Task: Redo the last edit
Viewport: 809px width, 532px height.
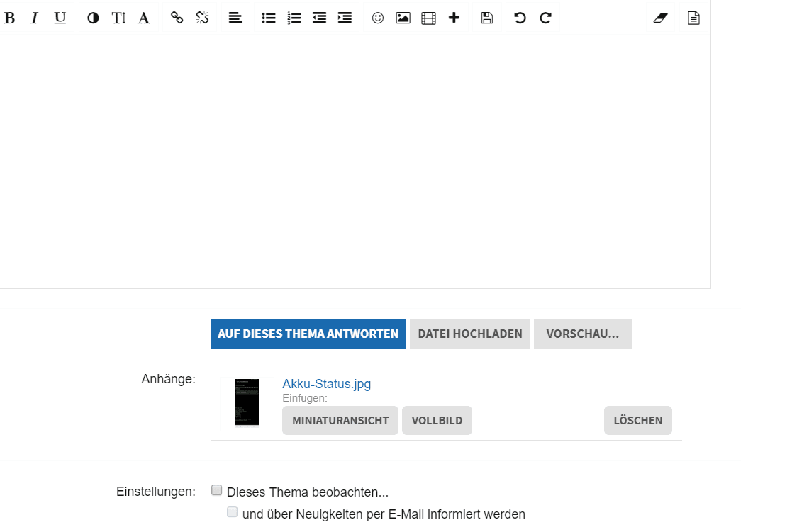Action: (545, 18)
